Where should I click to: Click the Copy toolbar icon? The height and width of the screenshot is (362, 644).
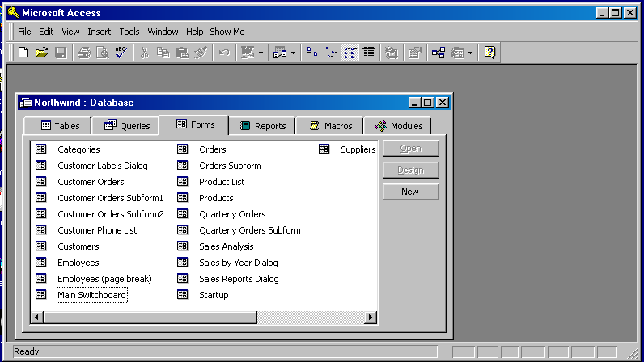point(163,53)
